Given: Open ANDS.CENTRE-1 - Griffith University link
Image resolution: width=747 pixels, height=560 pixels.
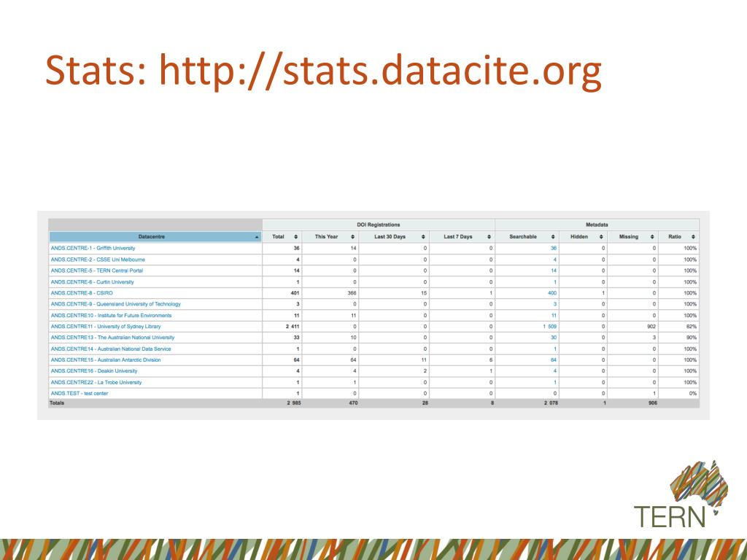Looking at the screenshot, I should pos(93,248).
